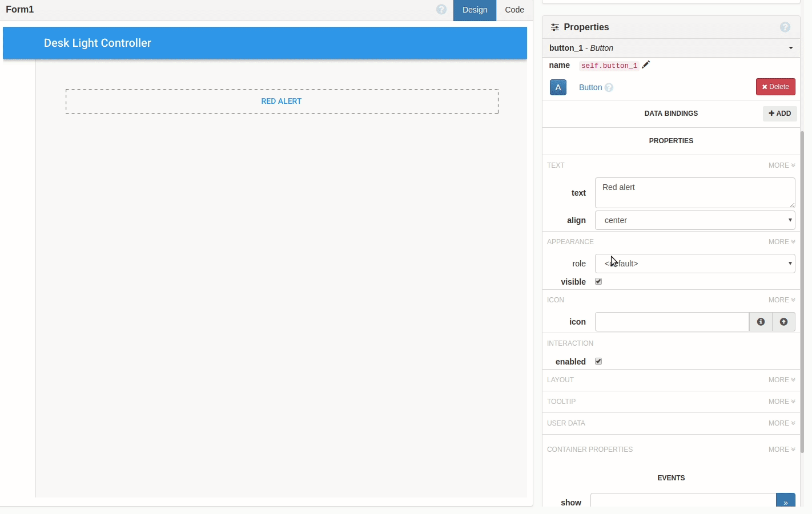This screenshot has height=514, width=812.
Task: Click the show event double-arrow button
Action: 785,501
